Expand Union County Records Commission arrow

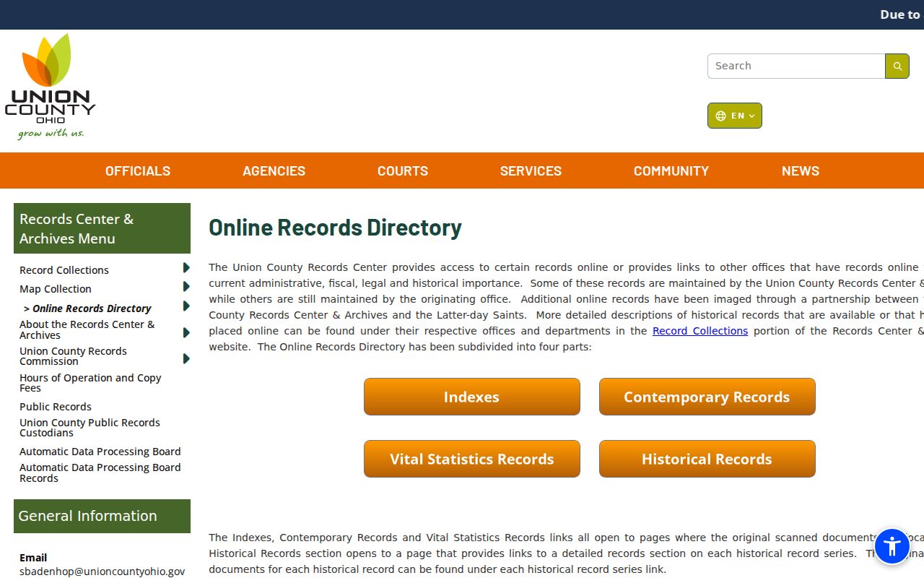tap(186, 358)
